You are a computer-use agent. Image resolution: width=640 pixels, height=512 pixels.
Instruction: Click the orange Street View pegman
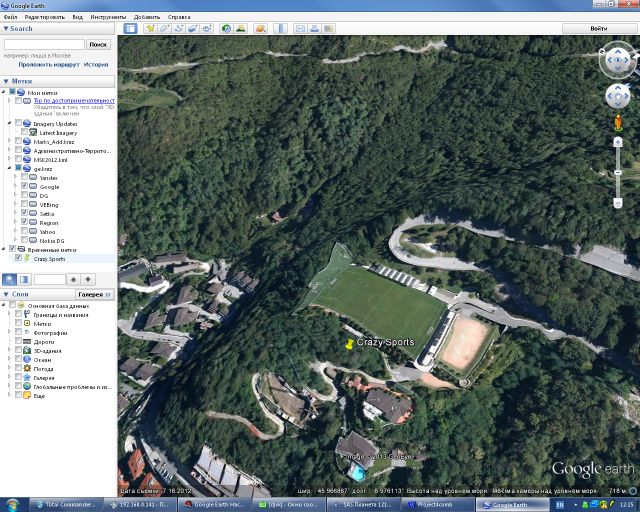coord(618,120)
